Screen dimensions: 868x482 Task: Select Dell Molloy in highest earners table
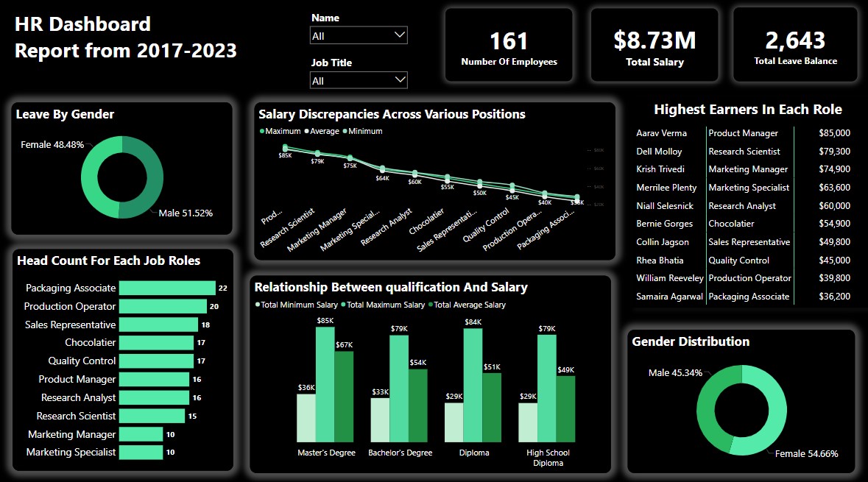(x=659, y=151)
